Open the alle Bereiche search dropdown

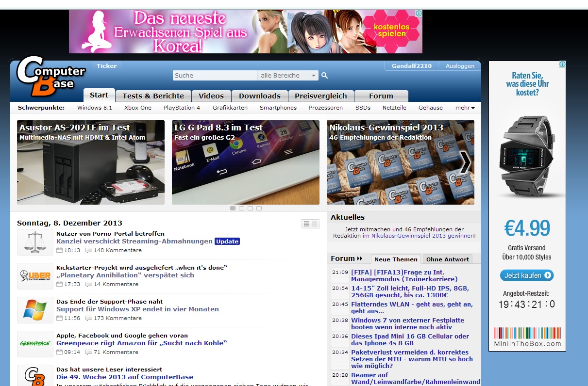[288, 75]
